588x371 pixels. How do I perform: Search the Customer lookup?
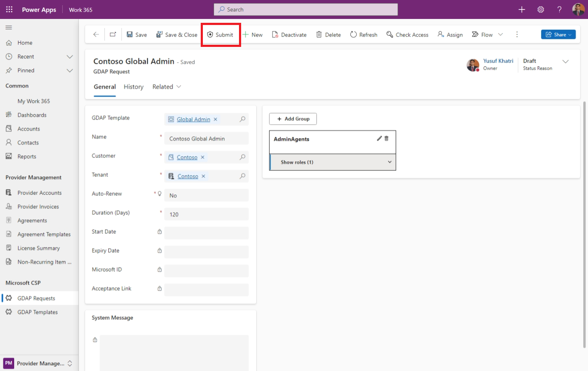tap(242, 157)
